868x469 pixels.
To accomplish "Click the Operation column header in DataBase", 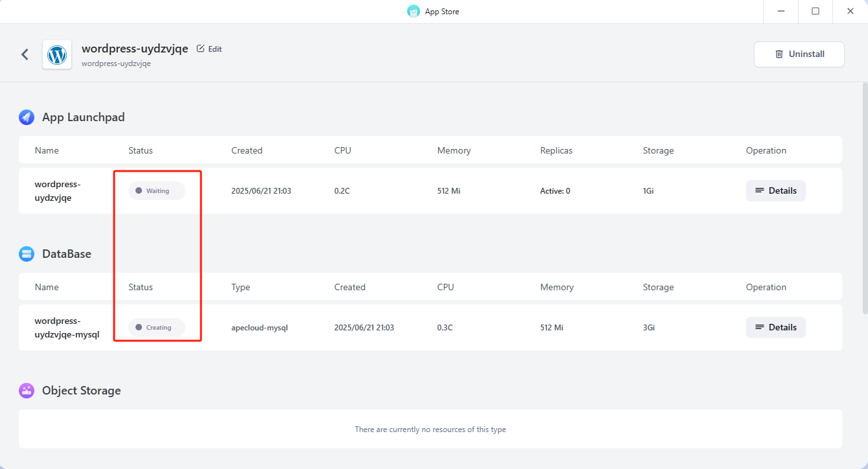I will [766, 287].
